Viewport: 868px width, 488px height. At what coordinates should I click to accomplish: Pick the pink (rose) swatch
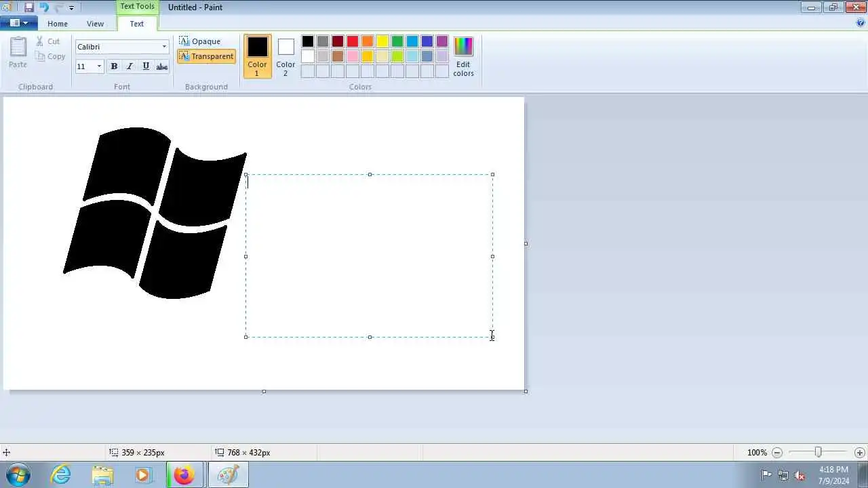353,56
